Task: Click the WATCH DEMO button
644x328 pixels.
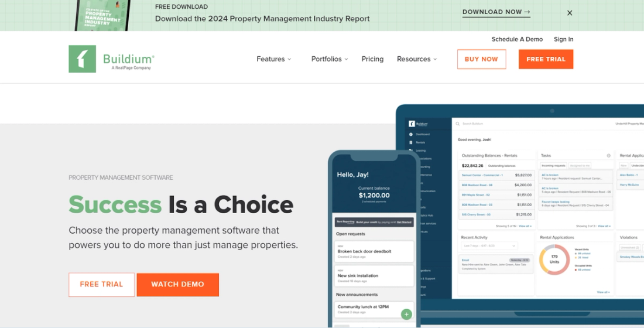Action: (x=177, y=285)
